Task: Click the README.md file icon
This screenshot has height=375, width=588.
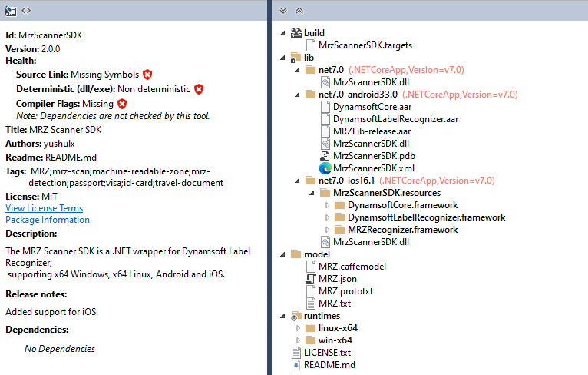Action: [x=296, y=365]
